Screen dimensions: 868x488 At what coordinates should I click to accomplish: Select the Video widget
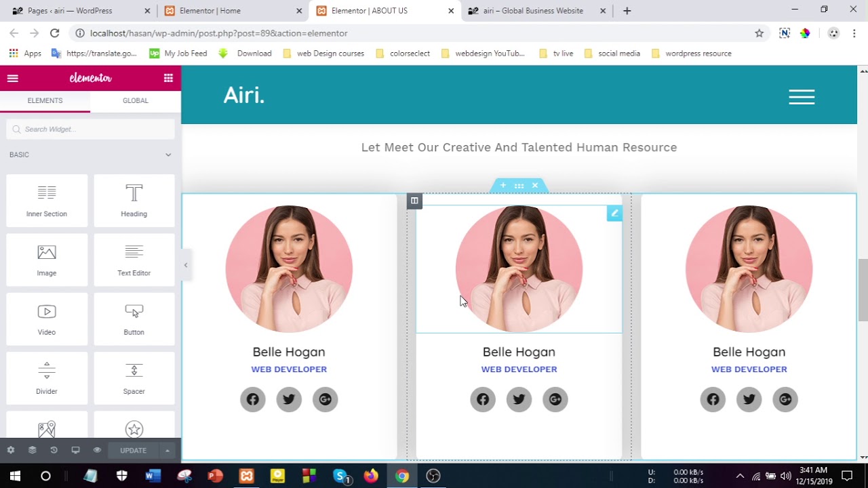pyautogui.click(x=47, y=319)
